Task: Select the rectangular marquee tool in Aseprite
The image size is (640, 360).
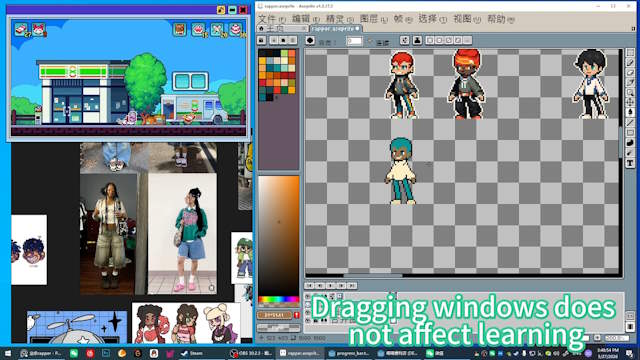Action: coord(630,53)
